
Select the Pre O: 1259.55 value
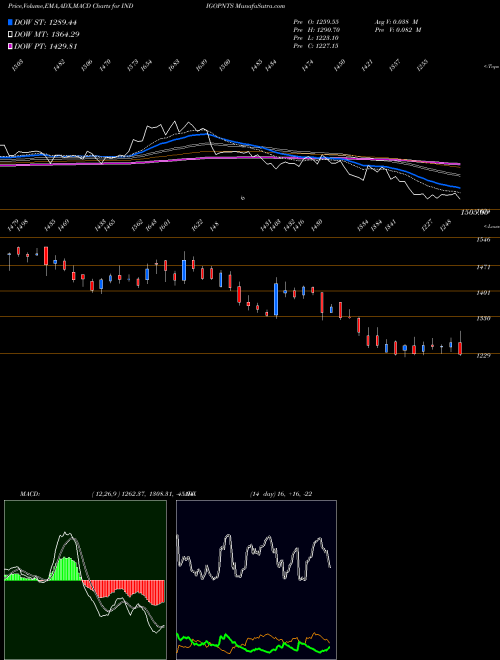click(316, 21)
